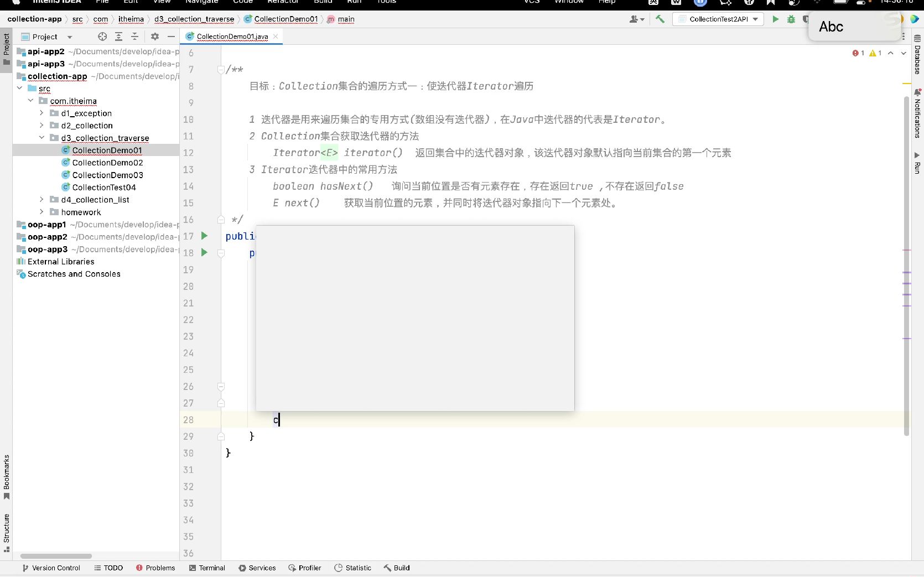Screen dimensions: 924x577
Task: Select CollectionTest04 in project tree
Action: [x=104, y=187]
